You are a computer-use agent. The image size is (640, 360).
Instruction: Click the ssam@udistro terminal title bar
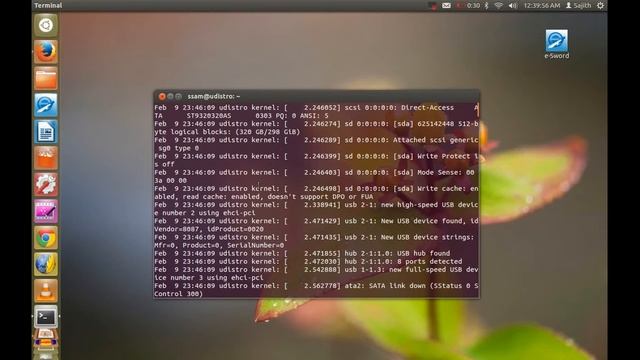(x=316, y=96)
